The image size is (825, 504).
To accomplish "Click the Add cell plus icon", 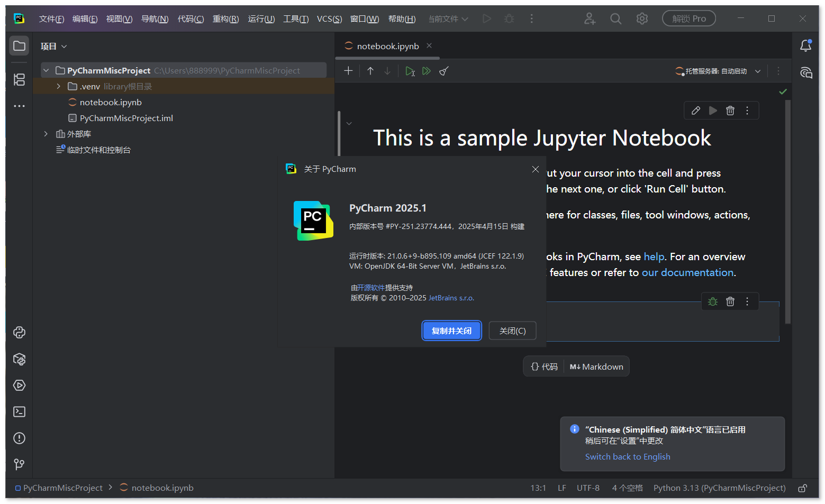I will (348, 71).
